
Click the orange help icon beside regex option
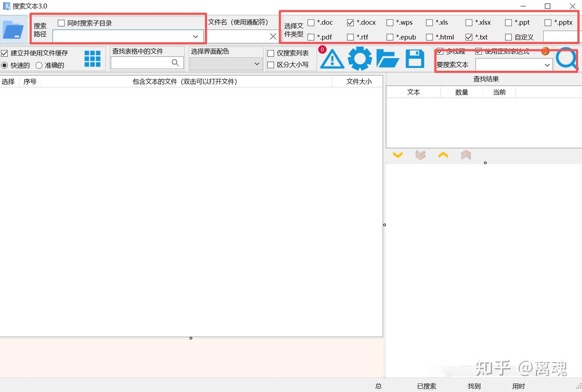coord(545,51)
